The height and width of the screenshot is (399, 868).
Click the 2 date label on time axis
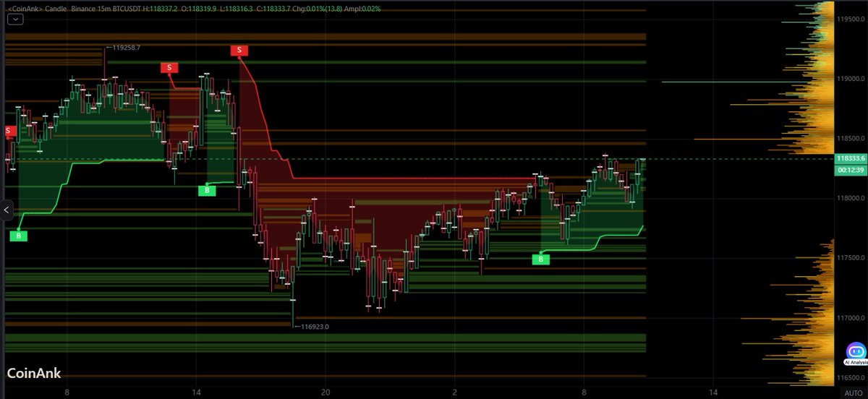(x=454, y=392)
